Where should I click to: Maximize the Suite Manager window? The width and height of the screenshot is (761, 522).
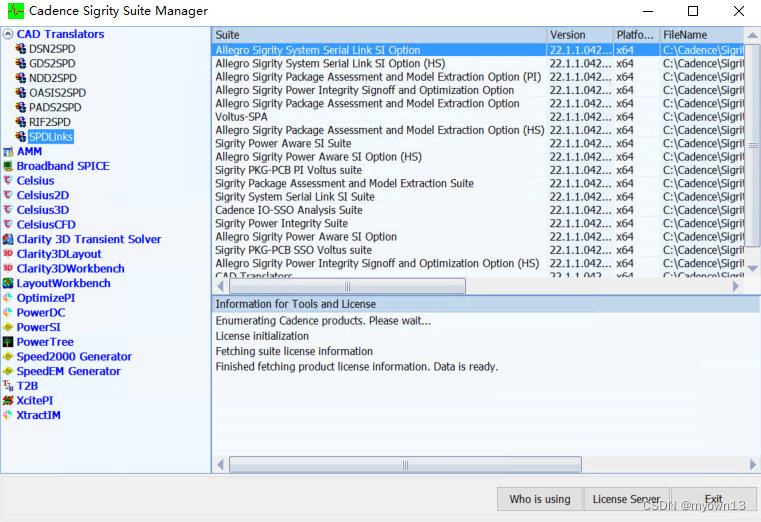tap(693, 11)
